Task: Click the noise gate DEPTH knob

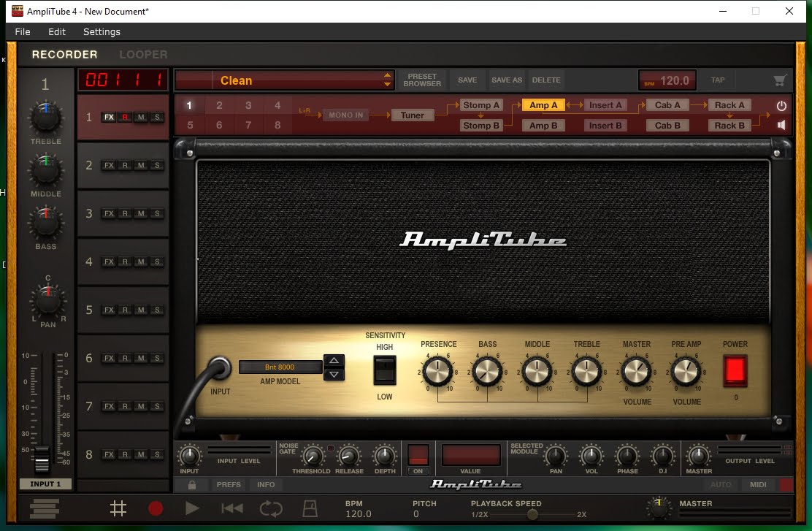Action: 385,456
